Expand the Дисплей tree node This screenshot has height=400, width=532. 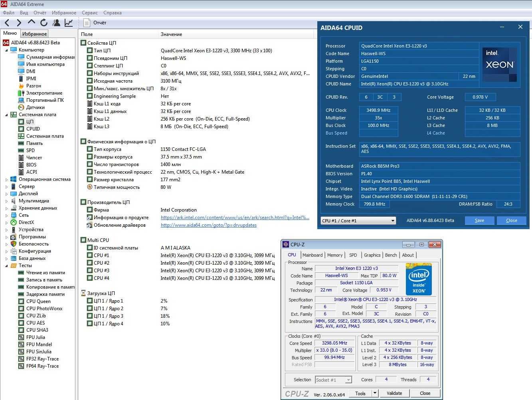pos(6,194)
